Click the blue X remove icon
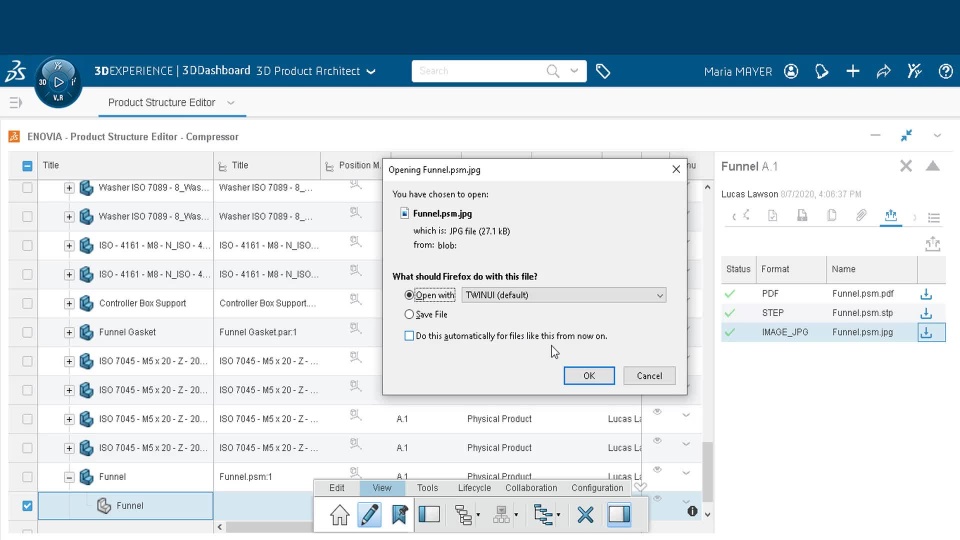Screen dimensions: 960x540 click(585, 515)
